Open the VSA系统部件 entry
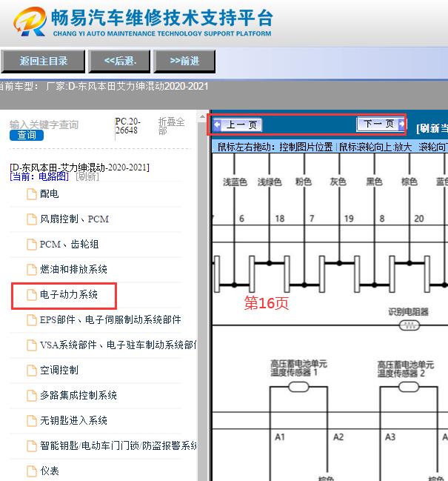 pos(118,345)
